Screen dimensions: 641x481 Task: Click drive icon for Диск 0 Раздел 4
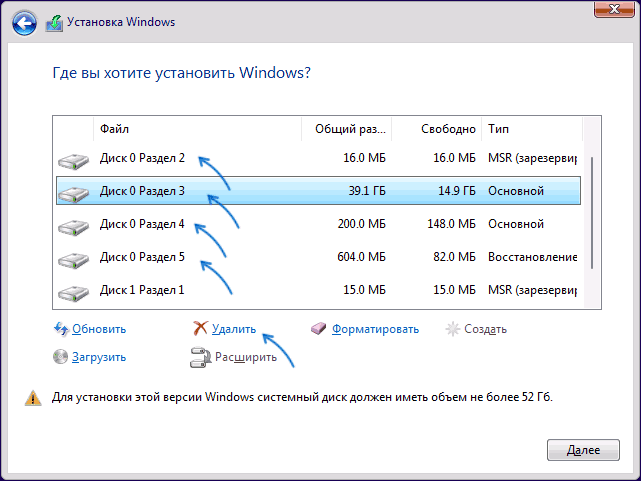click(x=73, y=227)
